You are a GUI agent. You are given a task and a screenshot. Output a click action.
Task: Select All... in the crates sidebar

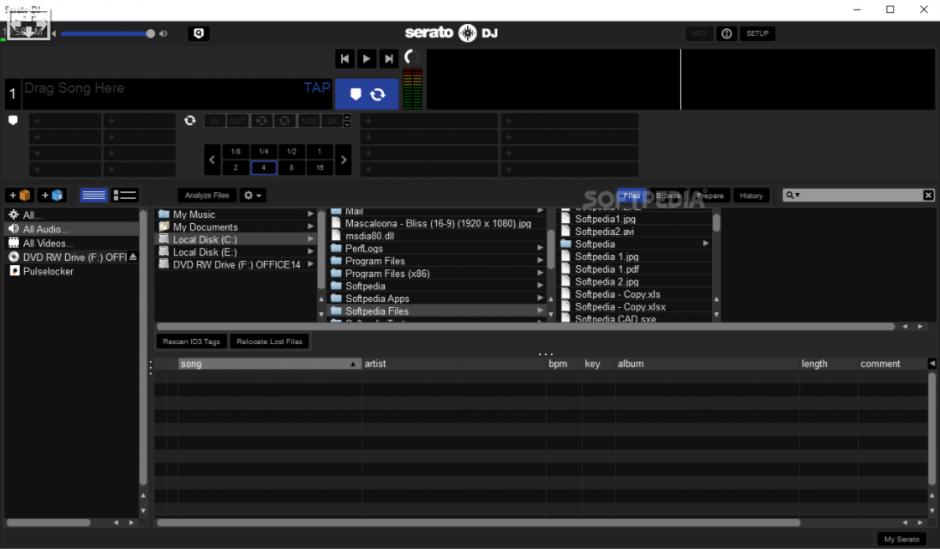click(x=72, y=215)
